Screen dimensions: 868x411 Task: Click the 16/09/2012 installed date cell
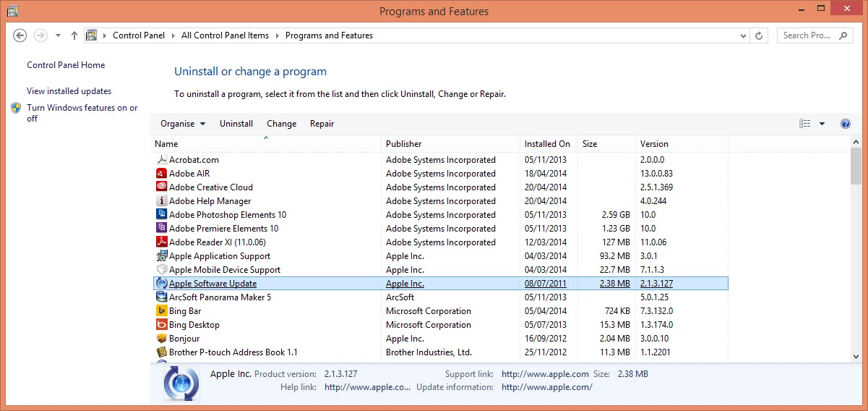[546, 339]
